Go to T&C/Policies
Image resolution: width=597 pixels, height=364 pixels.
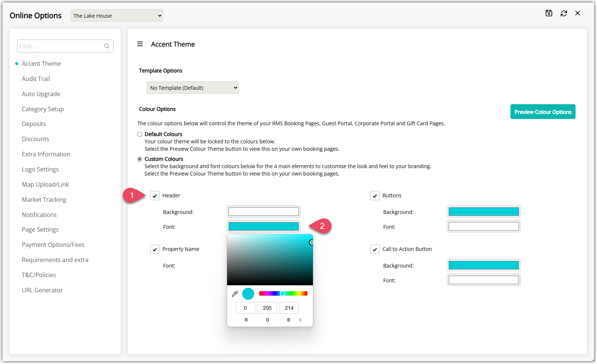(x=39, y=275)
